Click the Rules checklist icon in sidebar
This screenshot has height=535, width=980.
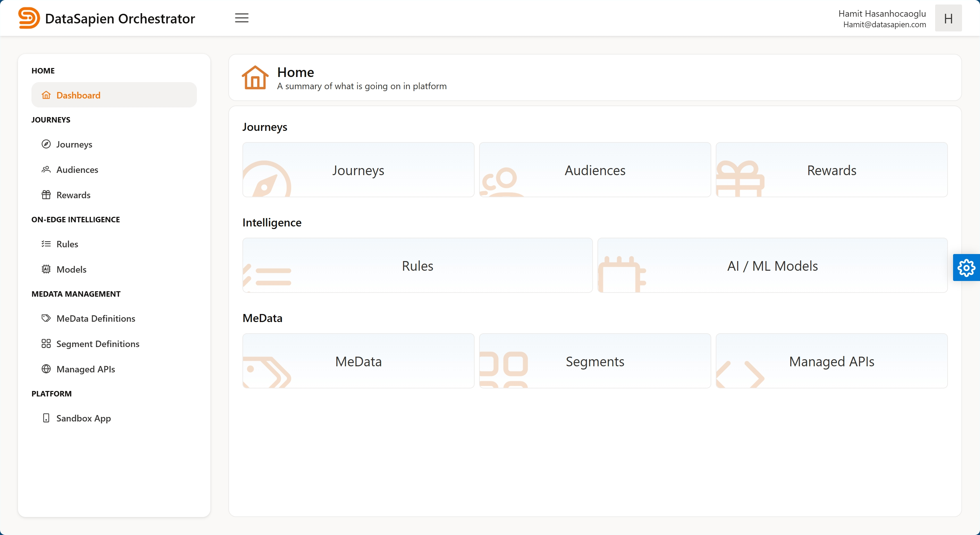(x=46, y=244)
